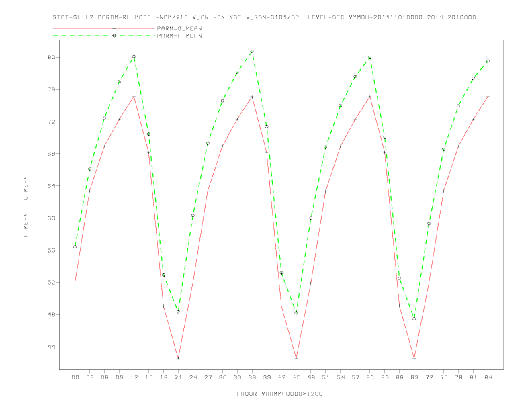Click the x-axis tick label 84
The height and width of the screenshot is (411, 532).
click(x=488, y=377)
